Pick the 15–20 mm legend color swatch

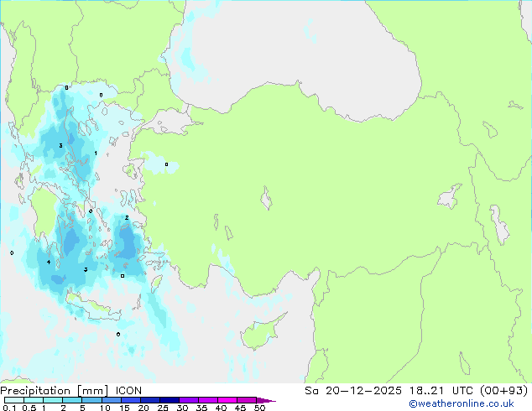(131, 400)
